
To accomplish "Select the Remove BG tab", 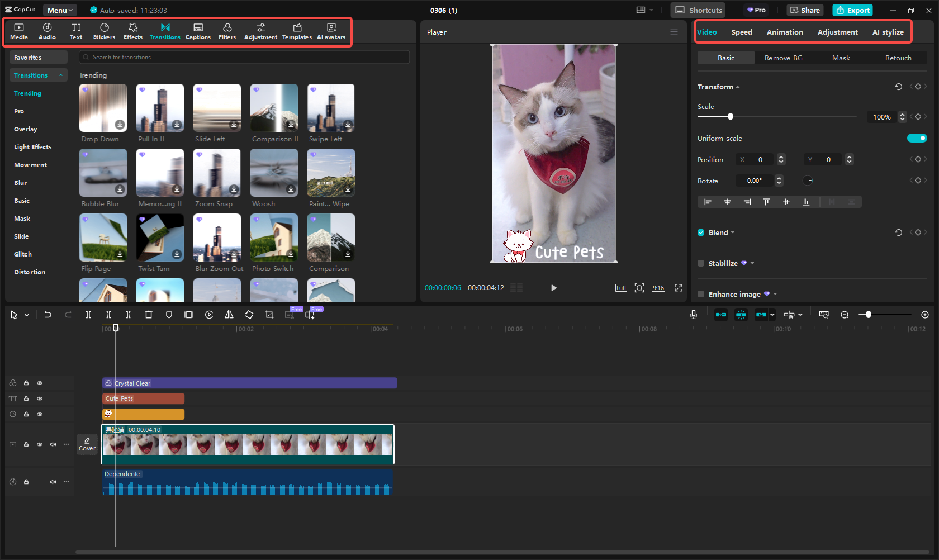I will (783, 58).
